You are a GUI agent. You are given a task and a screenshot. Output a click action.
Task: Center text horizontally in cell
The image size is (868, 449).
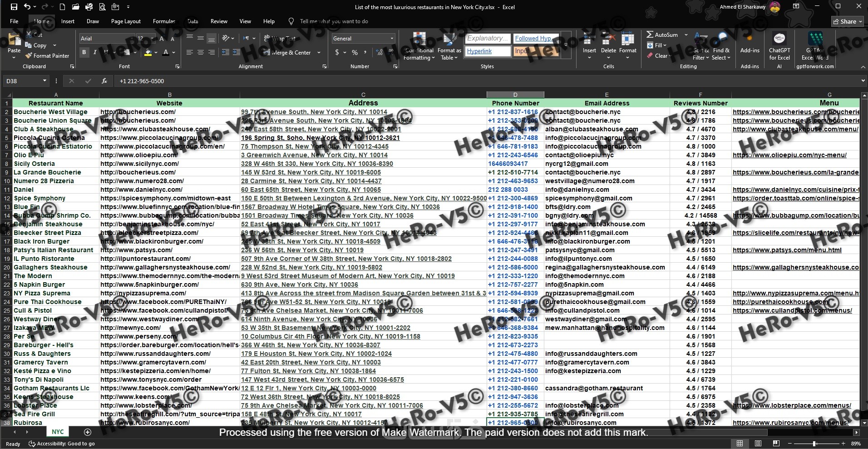(200, 53)
